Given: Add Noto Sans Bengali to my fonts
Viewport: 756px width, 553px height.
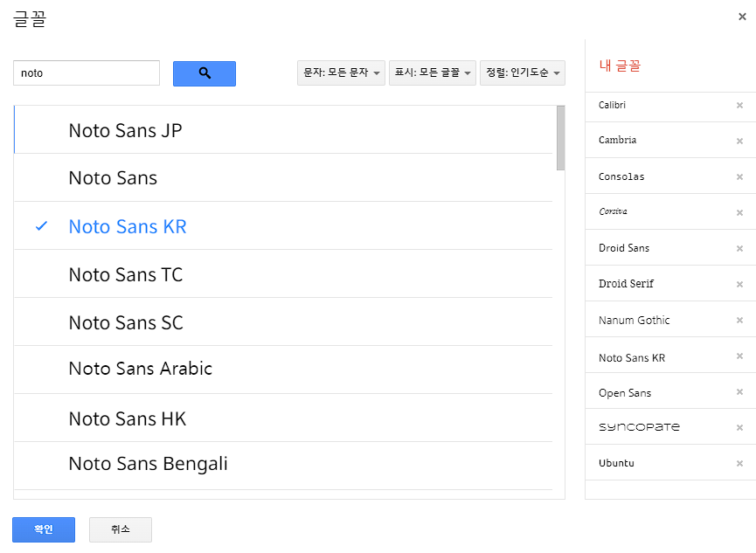Looking at the screenshot, I should coord(283,466).
